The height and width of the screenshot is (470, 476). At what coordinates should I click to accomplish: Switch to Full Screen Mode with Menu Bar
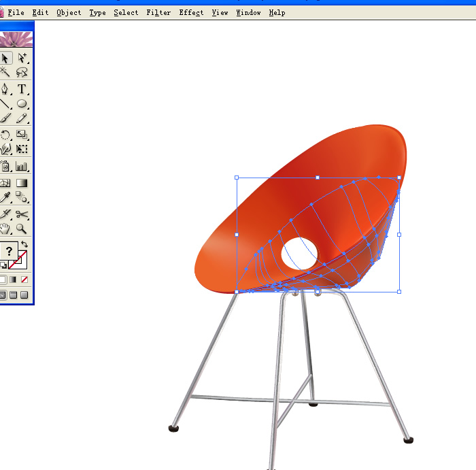pyautogui.click(x=13, y=295)
